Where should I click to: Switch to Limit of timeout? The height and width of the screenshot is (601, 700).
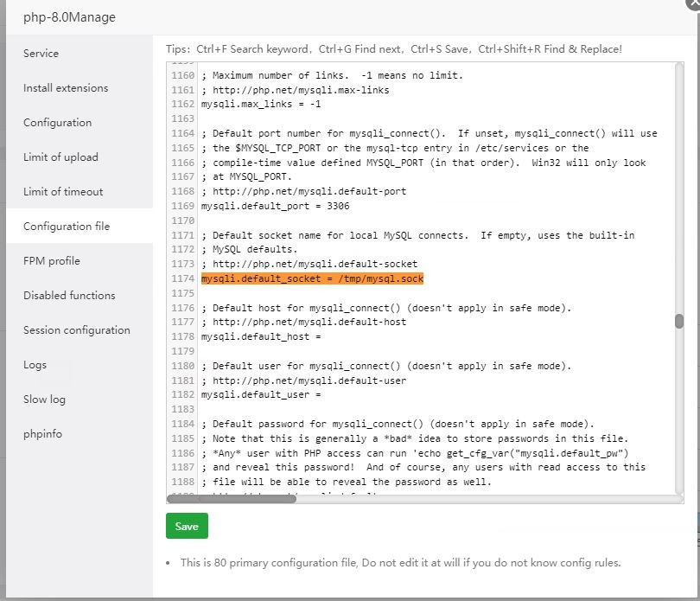click(63, 192)
